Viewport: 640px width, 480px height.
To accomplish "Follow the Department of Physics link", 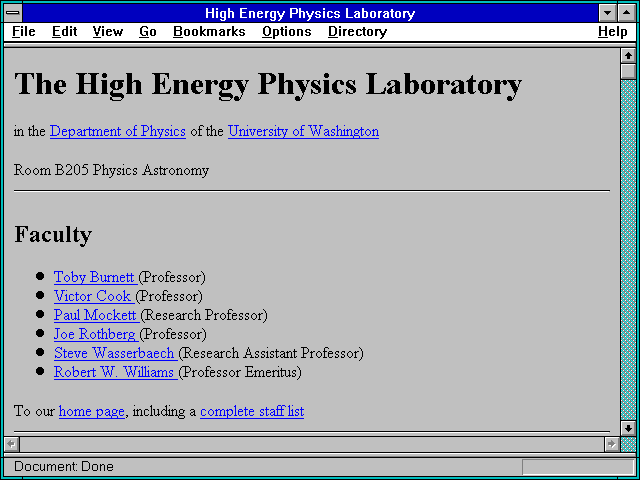I will [x=118, y=131].
